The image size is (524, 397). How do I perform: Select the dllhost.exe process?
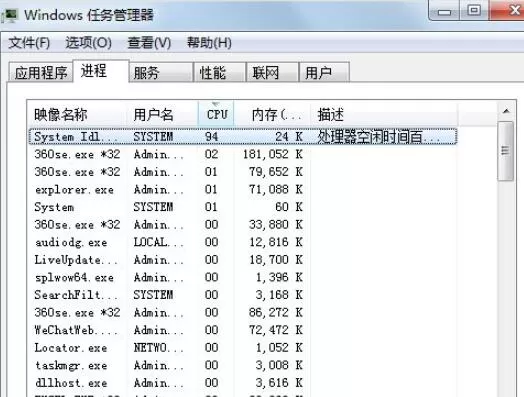(243, 383)
